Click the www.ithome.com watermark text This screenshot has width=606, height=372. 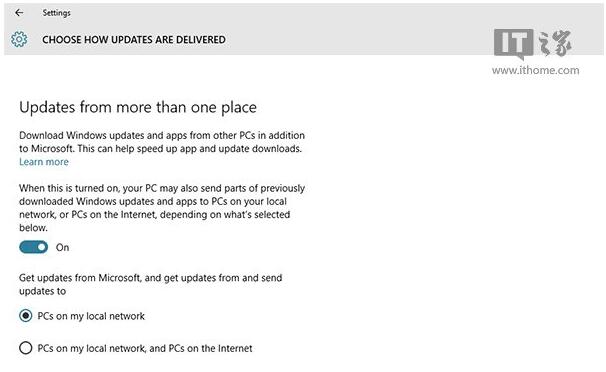click(536, 70)
